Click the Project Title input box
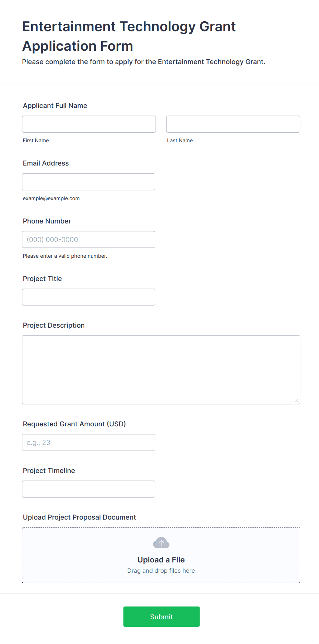 click(88, 297)
